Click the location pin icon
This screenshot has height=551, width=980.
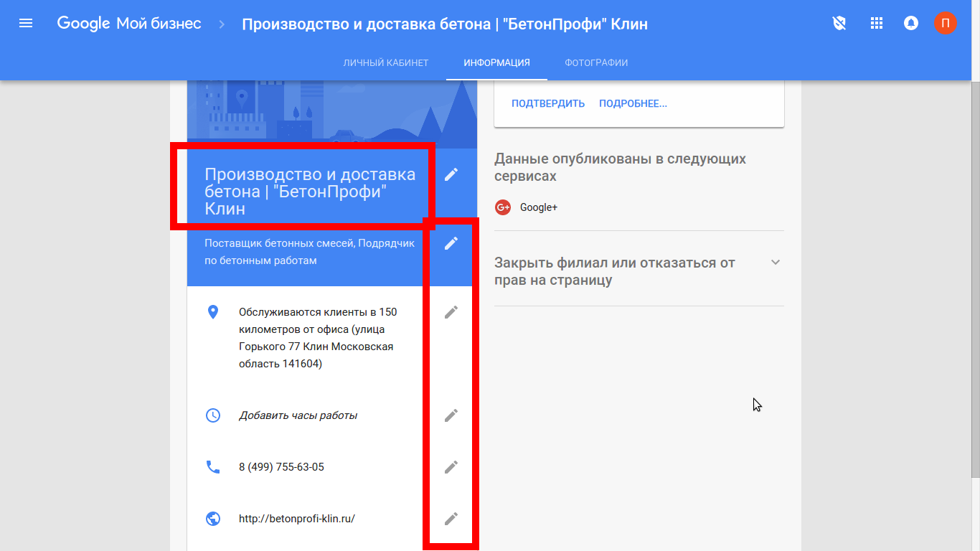point(213,312)
